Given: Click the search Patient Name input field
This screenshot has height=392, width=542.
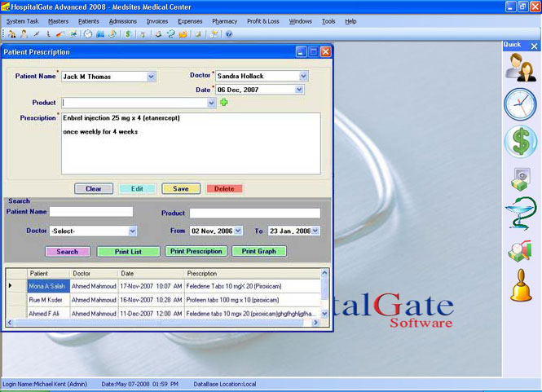Looking at the screenshot, I should click(x=91, y=212).
